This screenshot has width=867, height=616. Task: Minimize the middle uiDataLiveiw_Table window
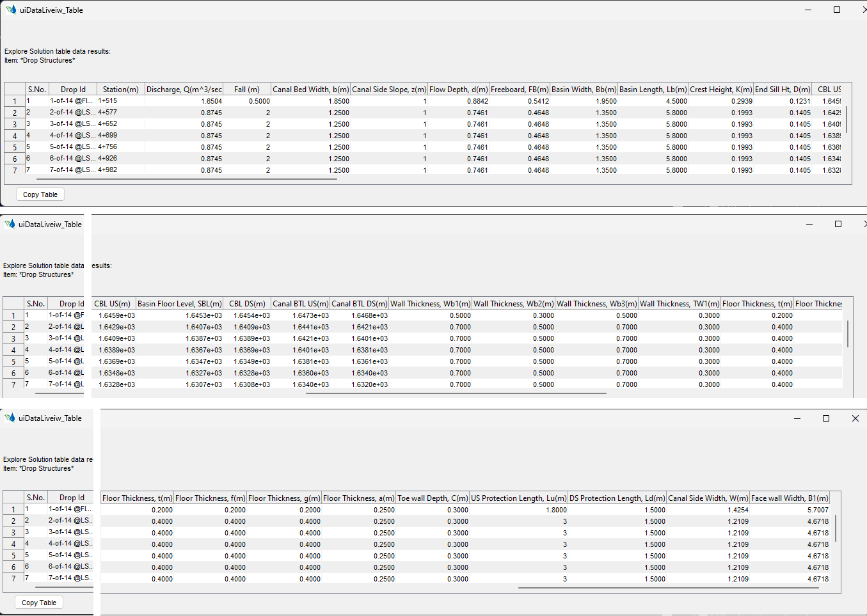coord(809,224)
